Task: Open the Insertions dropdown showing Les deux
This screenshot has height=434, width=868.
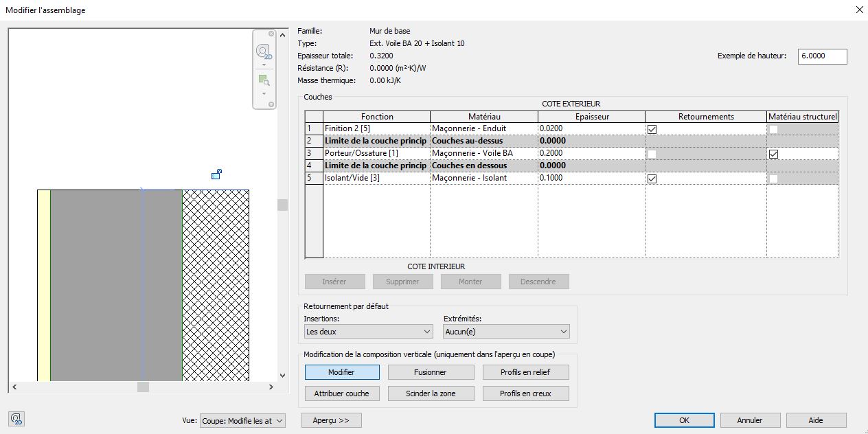Action: (368, 332)
